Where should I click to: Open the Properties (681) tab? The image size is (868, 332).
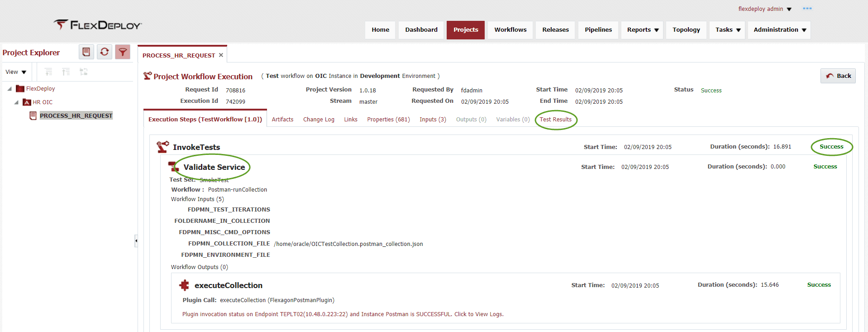point(388,120)
